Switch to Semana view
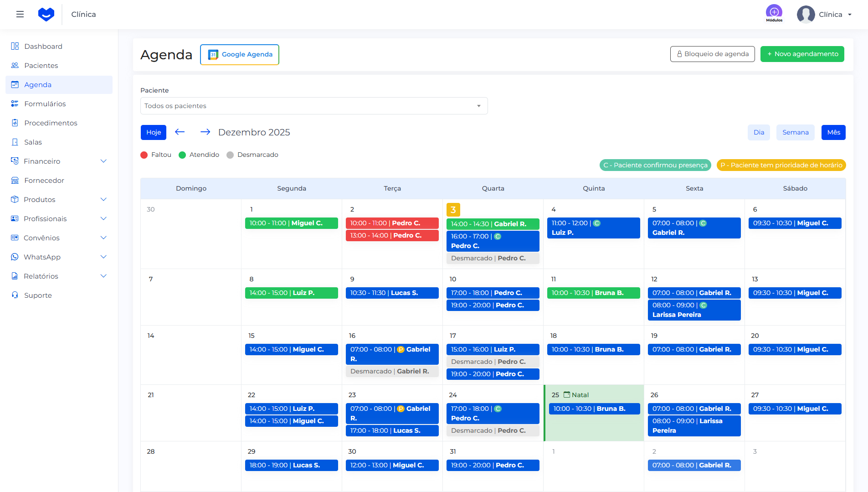The width and height of the screenshot is (868, 492). pyautogui.click(x=795, y=133)
